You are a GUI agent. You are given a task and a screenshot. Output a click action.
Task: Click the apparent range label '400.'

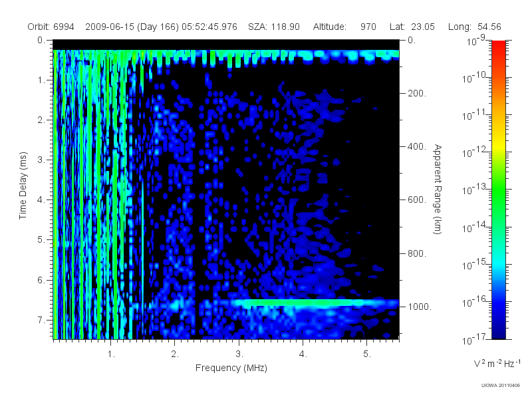[x=417, y=146]
